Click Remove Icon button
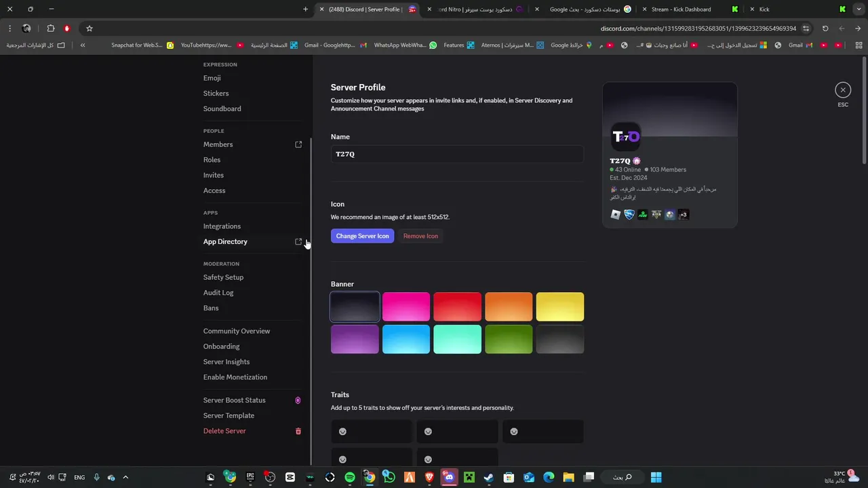Image resolution: width=868 pixels, height=488 pixels. pyautogui.click(x=420, y=236)
